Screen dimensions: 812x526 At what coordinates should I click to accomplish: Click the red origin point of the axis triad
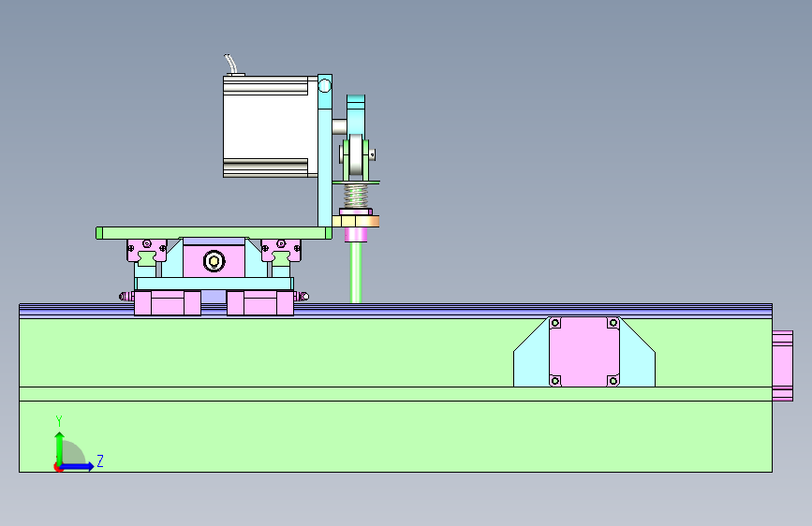[57, 467]
